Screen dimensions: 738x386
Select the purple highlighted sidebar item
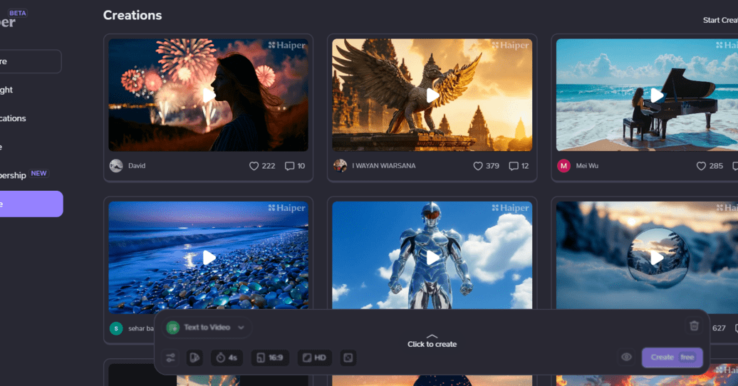point(31,204)
